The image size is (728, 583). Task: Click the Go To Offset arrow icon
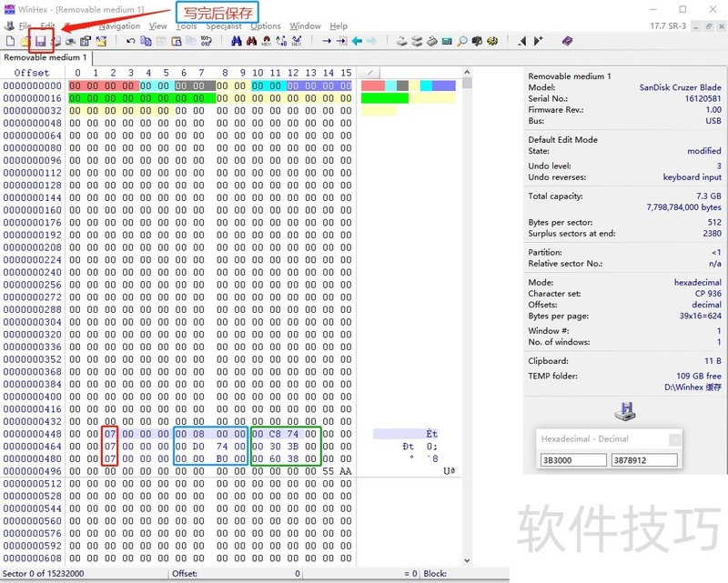pyautogui.click(x=327, y=41)
